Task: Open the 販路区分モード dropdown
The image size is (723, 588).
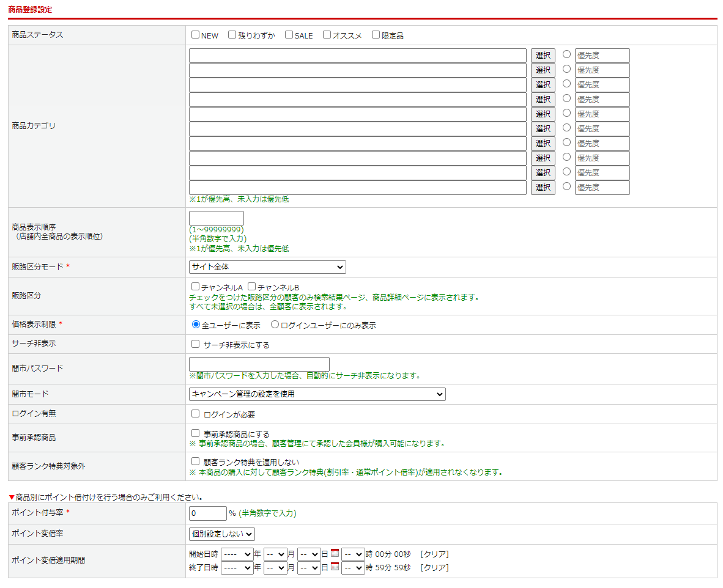Action: pyautogui.click(x=267, y=267)
